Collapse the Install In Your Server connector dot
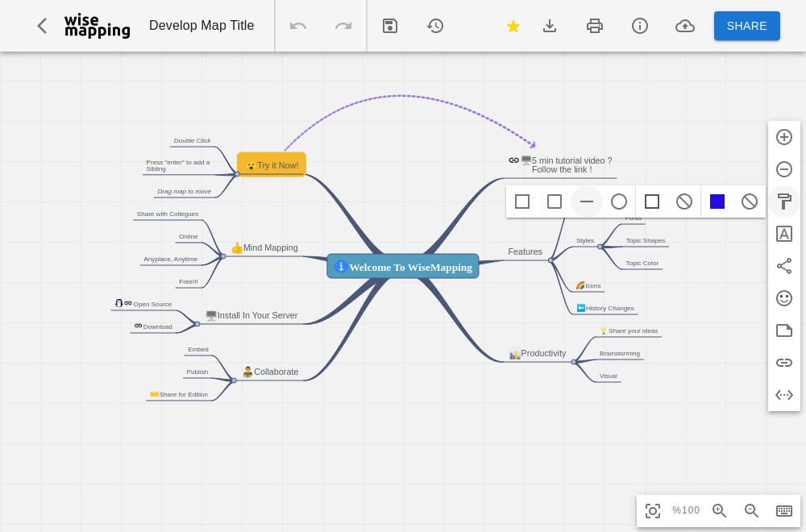 click(197, 324)
